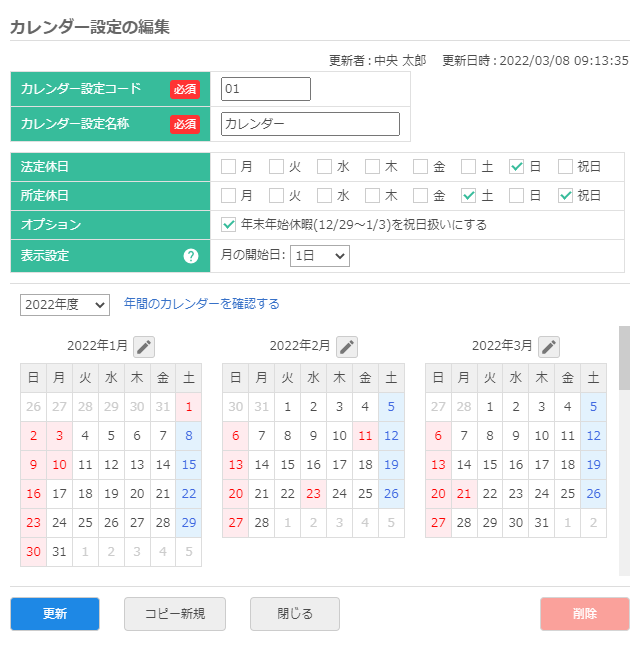Image resolution: width=635 pixels, height=646 pixels.
Task: Open the 表示設定 help question mark icon
Action: pos(191,256)
